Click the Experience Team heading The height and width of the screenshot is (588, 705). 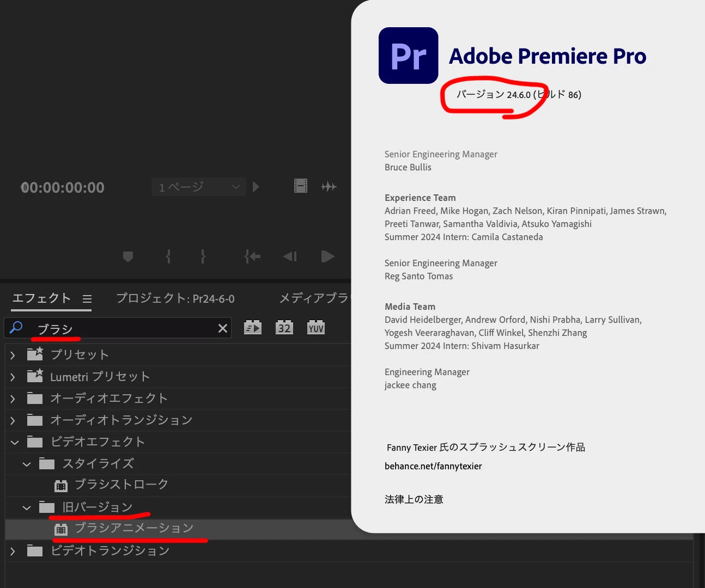[x=420, y=198]
